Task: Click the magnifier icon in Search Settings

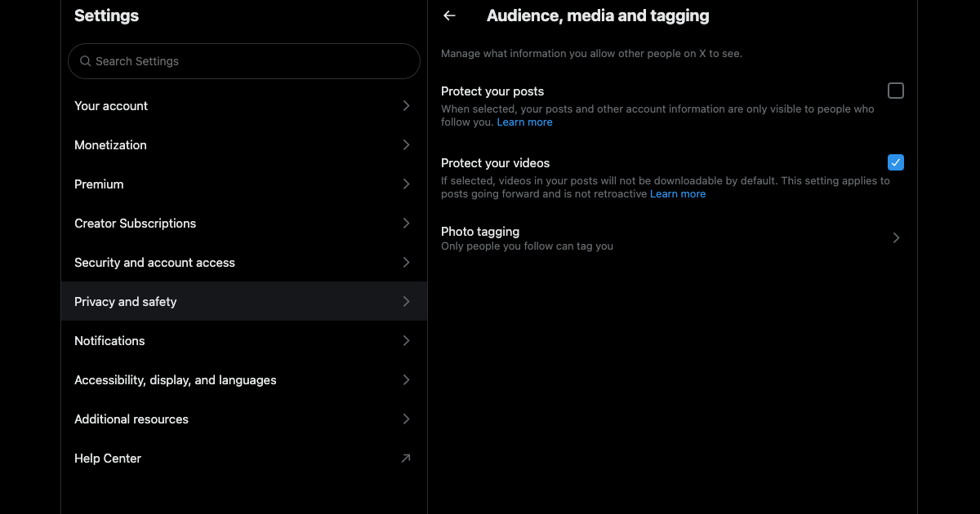Action: 85,61
